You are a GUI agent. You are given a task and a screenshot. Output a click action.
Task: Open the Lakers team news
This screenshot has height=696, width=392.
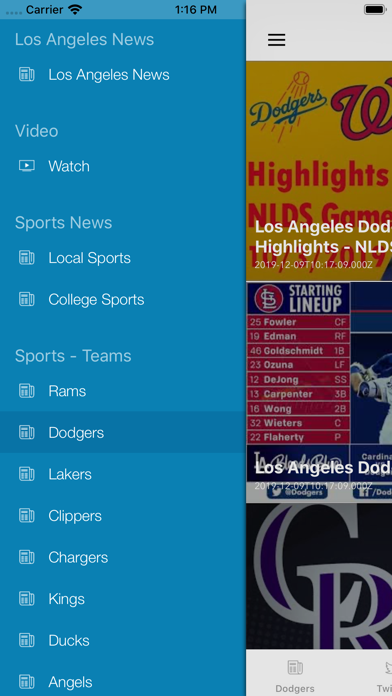click(x=123, y=474)
